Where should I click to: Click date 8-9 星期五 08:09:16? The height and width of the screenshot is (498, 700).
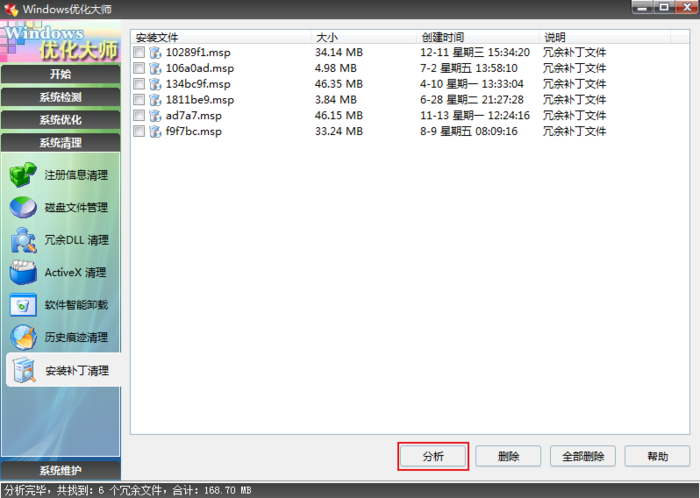click(x=469, y=131)
